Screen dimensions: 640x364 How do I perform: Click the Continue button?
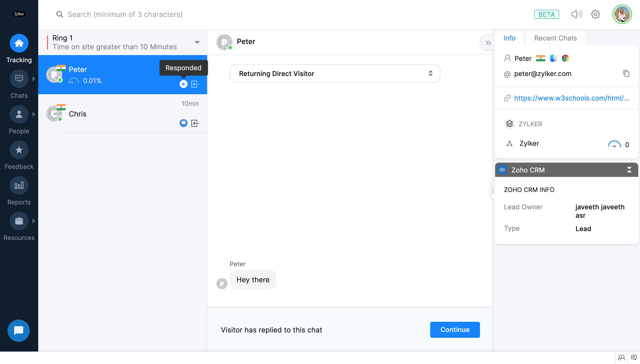455,330
